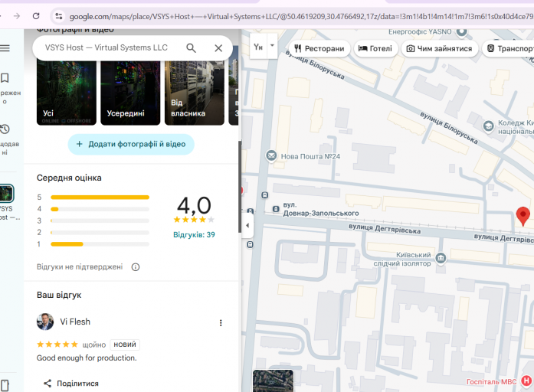Click the Нова Пошта №24 map marker

tap(271, 156)
